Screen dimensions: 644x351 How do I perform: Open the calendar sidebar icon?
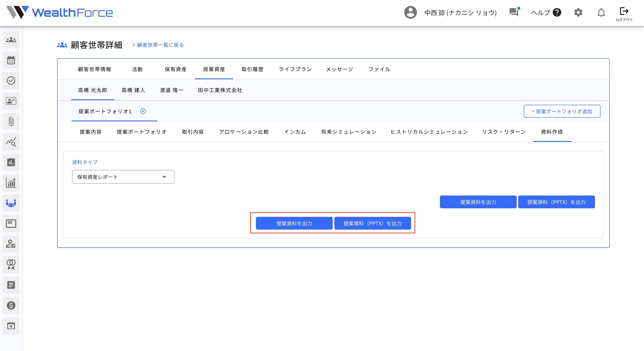pyautogui.click(x=11, y=60)
